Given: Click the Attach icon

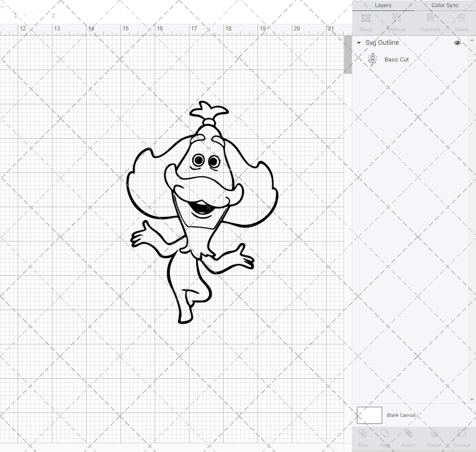Looking at the screenshot, I should [x=408, y=437].
